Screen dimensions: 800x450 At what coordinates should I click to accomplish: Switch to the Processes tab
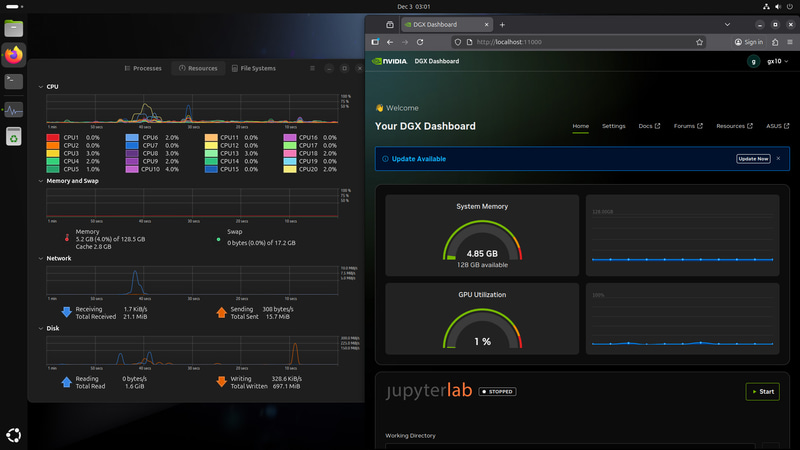click(x=143, y=68)
